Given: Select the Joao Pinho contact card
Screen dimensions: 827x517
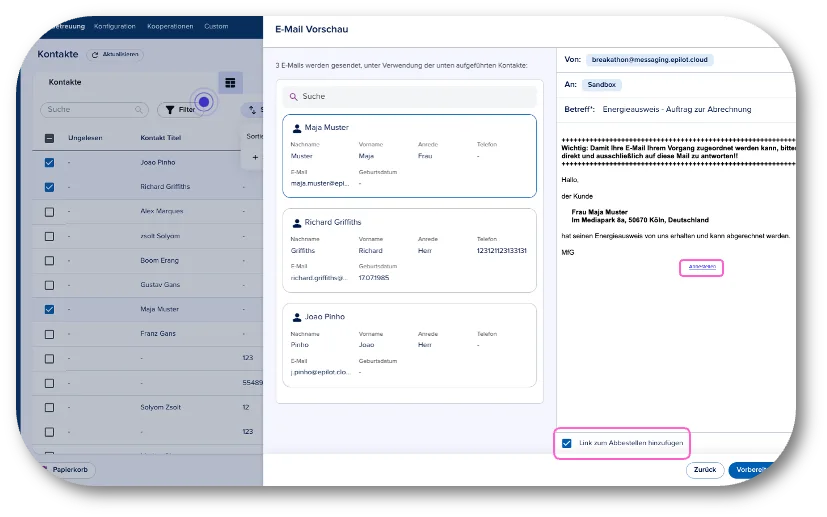Looking at the screenshot, I should click(x=409, y=345).
